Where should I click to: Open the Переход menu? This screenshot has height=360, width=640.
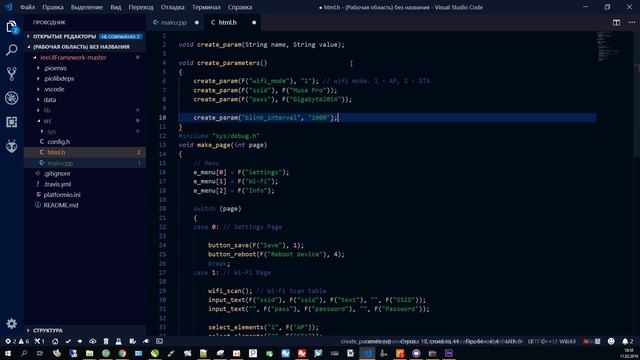click(x=141, y=7)
